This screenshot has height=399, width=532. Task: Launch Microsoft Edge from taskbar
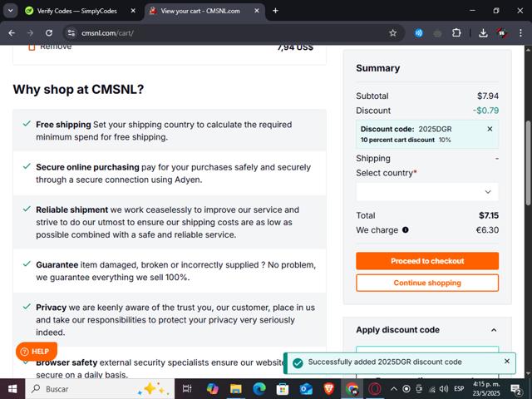tap(259, 389)
